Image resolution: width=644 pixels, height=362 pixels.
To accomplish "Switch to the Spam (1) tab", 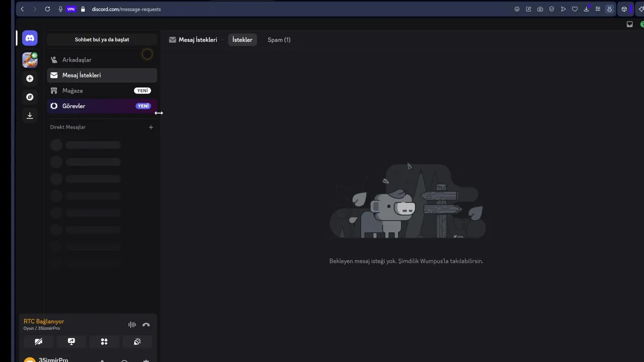I will (x=279, y=40).
